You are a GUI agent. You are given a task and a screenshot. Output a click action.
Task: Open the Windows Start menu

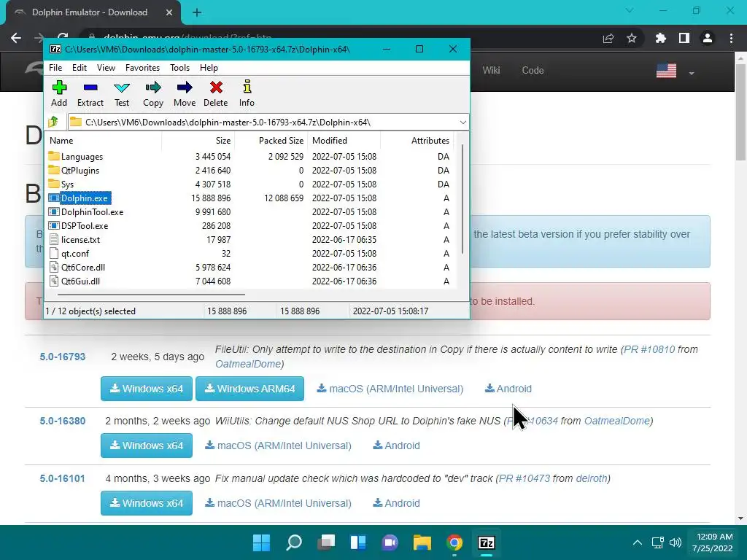pos(262,542)
